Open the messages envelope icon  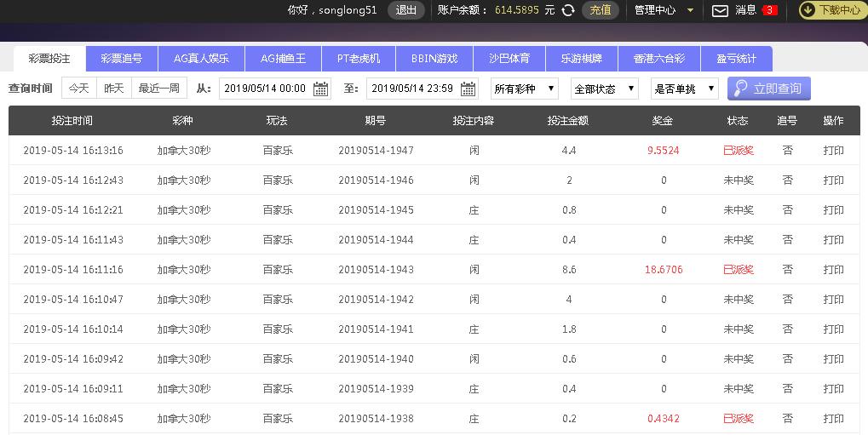720,10
